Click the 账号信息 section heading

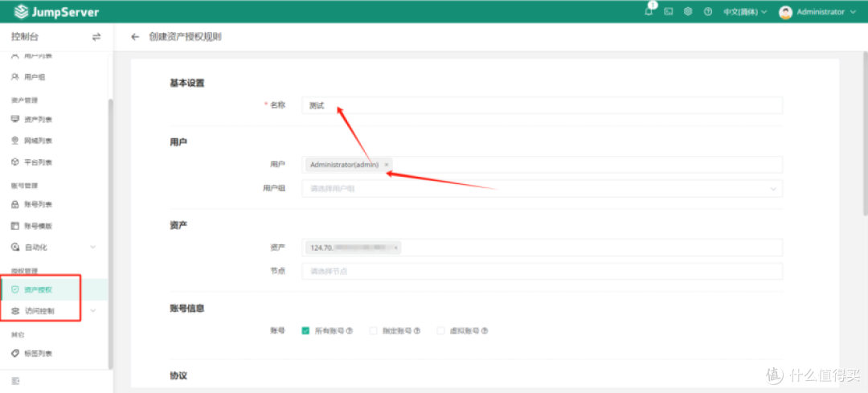tap(186, 309)
